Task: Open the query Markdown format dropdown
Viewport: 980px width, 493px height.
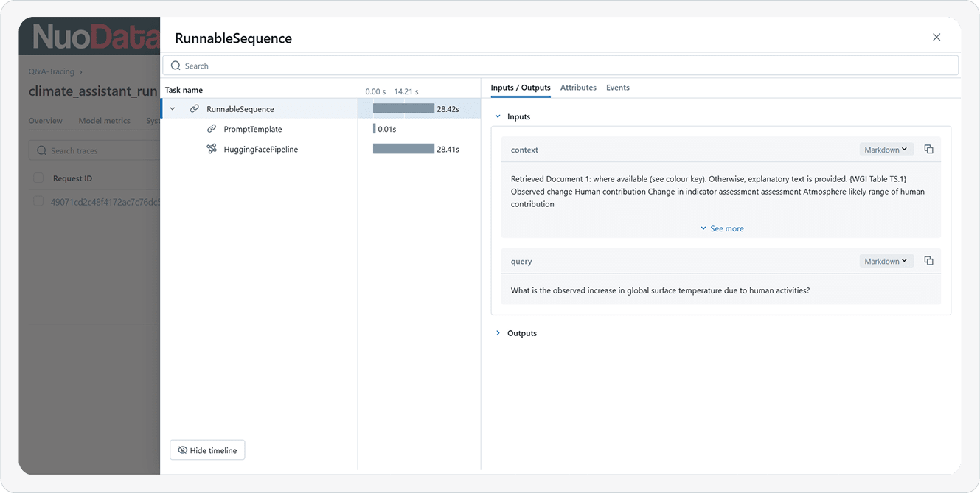Action: click(886, 261)
